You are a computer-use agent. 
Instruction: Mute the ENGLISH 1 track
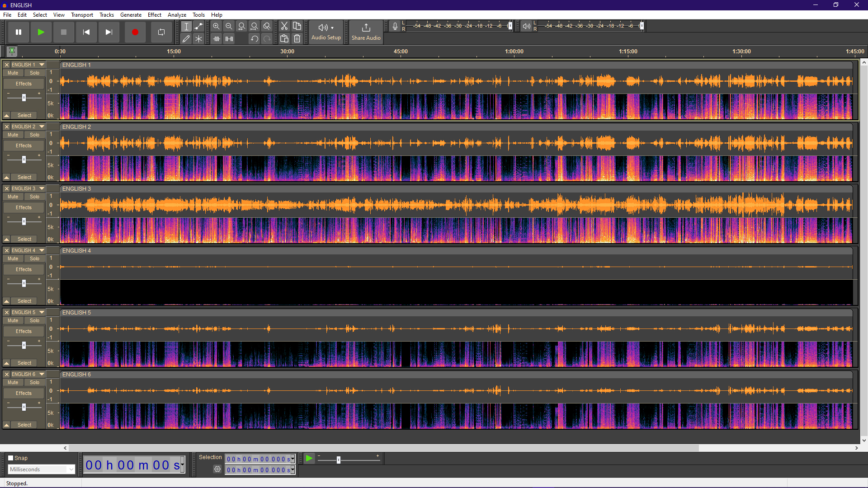[13, 73]
